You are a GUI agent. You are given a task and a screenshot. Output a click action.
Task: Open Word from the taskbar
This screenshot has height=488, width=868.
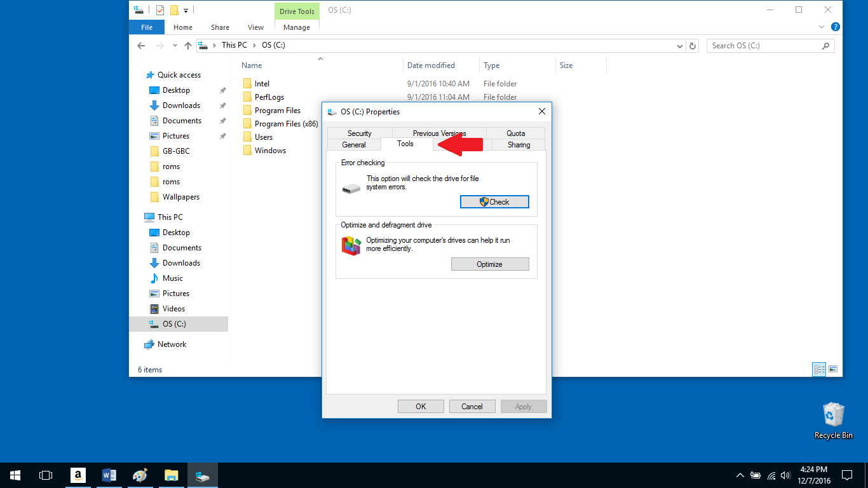[x=109, y=475]
